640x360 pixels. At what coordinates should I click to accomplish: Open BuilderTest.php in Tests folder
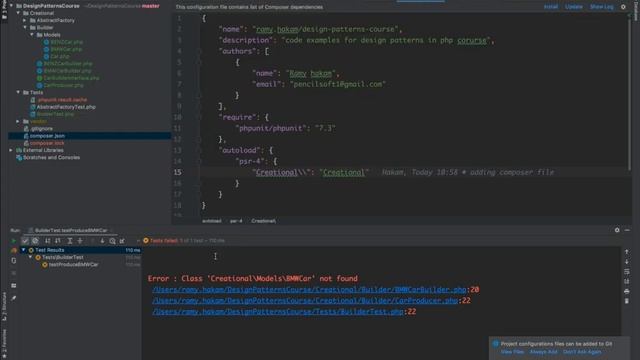55,114
